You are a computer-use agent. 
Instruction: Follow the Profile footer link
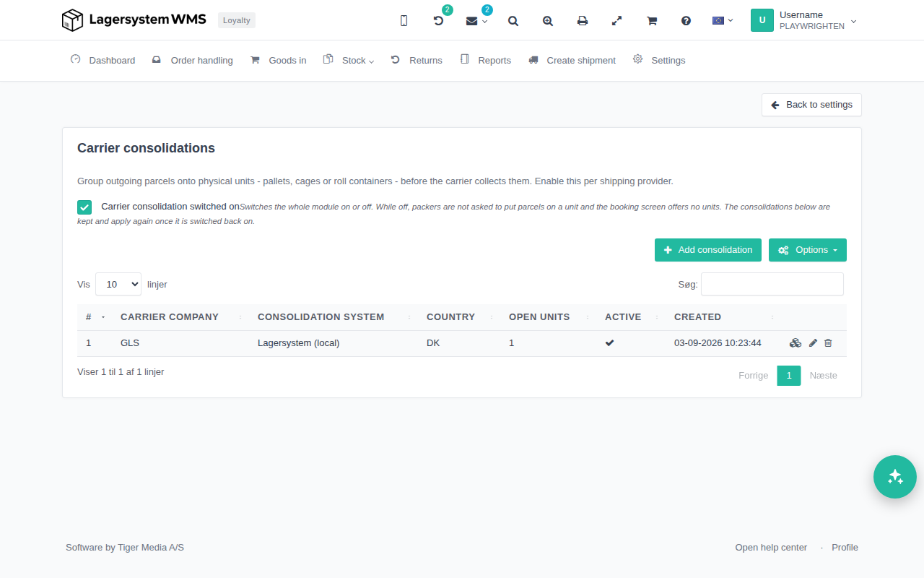tap(845, 548)
